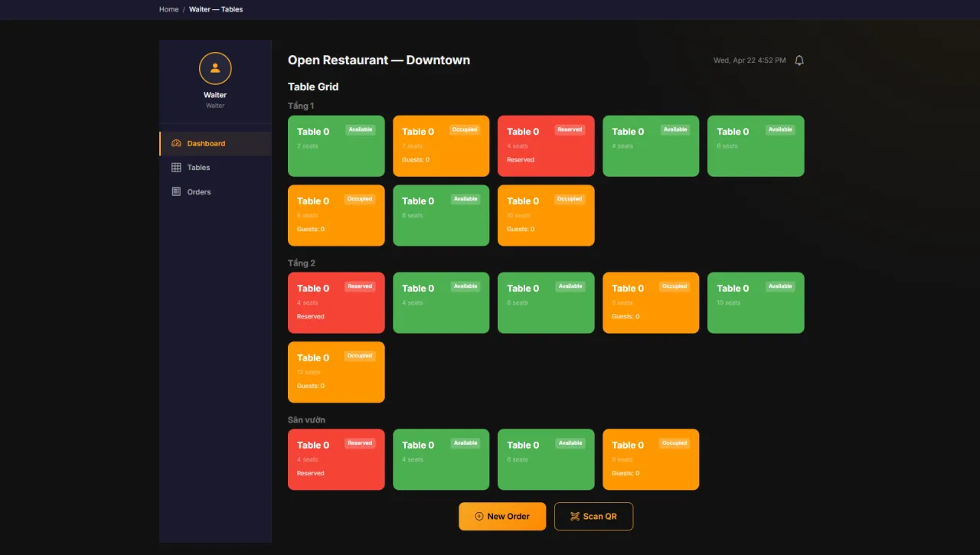Screen dimensions: 980x555
Task: Click the 'Wed, Apr 22 4:52 PM' date text
Action: 750,60
